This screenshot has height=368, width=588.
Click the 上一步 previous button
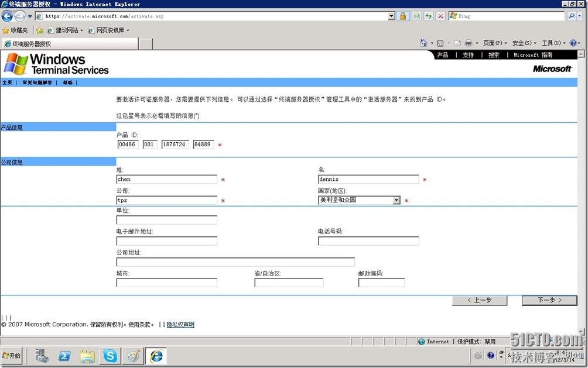pyautogui.click(x=480, y=301)
